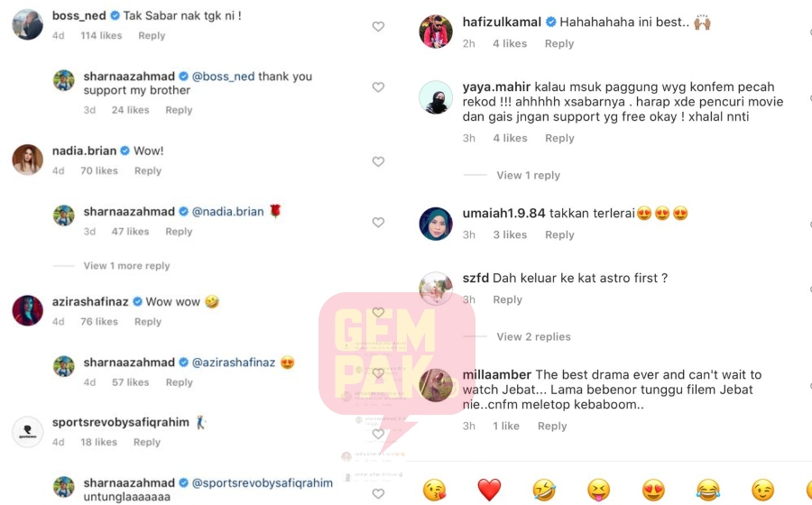Tap the tears of joy emoji
The width and height of the screenshot is (812, 505).
click(708, 490)
